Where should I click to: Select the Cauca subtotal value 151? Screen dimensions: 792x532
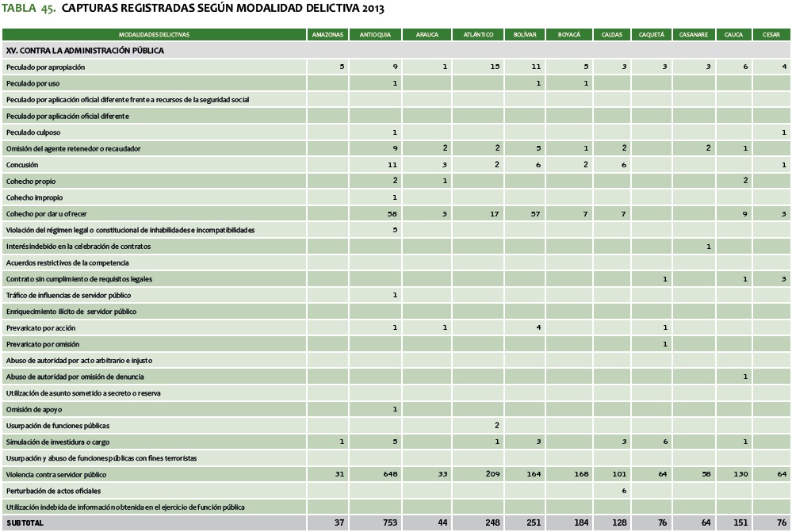pos(739,523)
